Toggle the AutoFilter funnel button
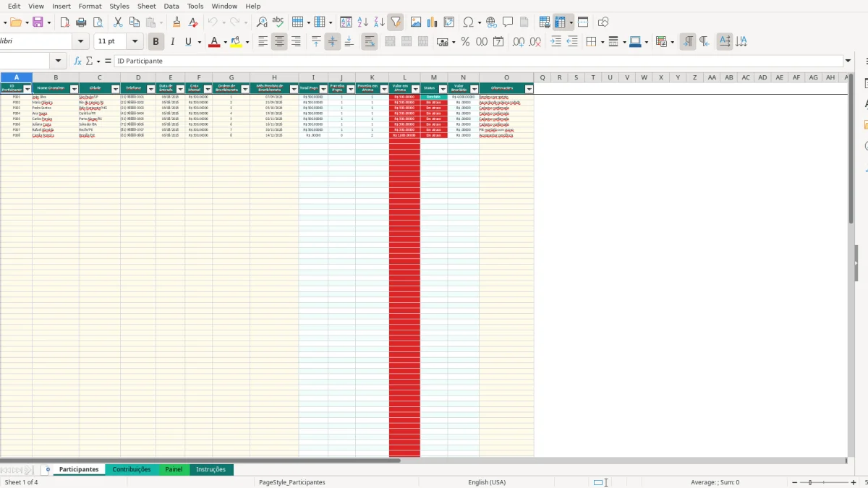Screen dimensions: 868x488 point(395,22)
